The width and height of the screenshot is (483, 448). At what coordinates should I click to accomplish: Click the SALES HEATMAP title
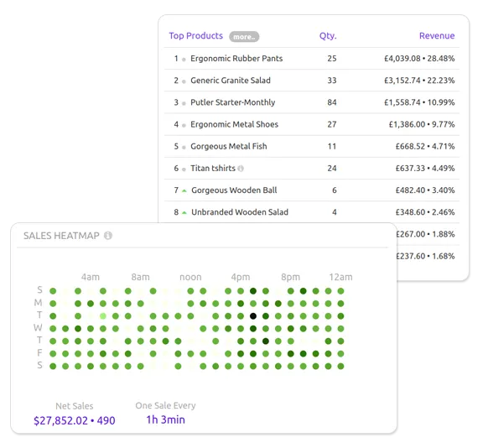tap(61, 236)
